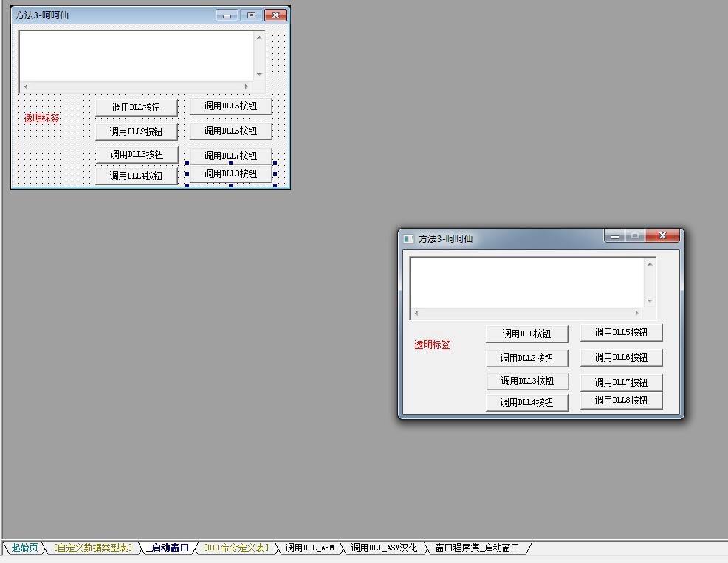Select the red 透明标签 label in the design form

(x=42, y=118)
